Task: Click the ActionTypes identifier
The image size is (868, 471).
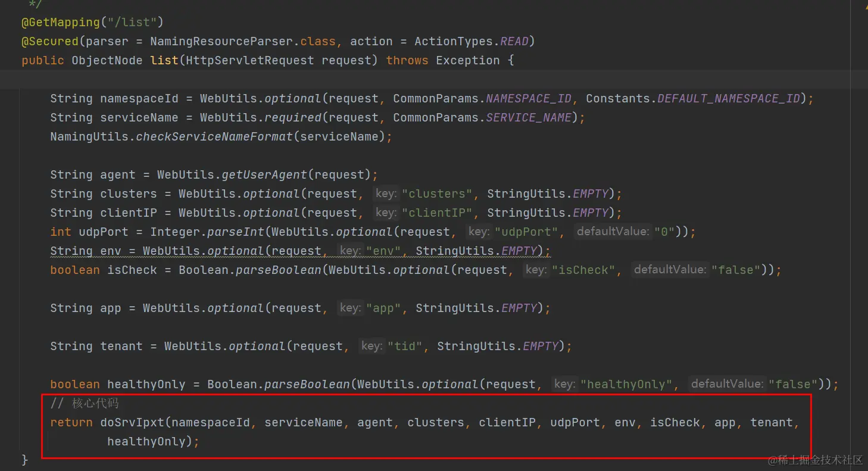Action: click(x=454, y=41)
